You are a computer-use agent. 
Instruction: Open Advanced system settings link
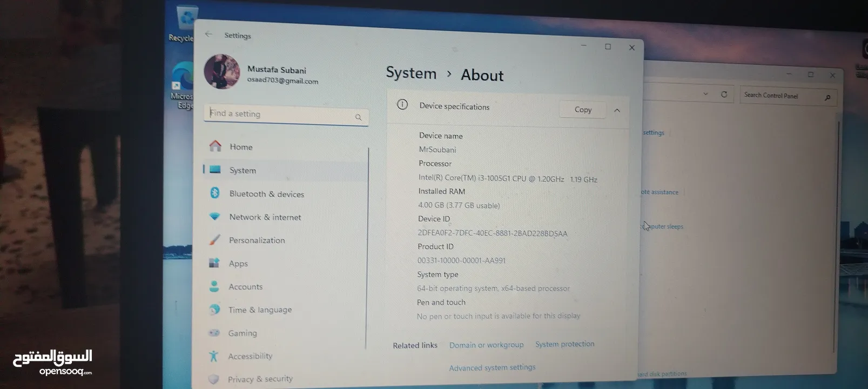pos(492,367)
